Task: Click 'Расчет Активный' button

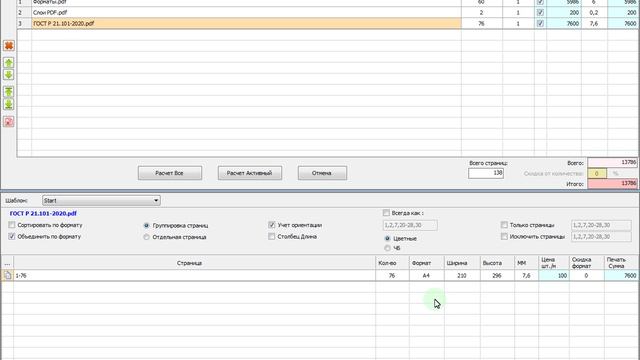Action: pyautogui.click(x=250, y=173)
